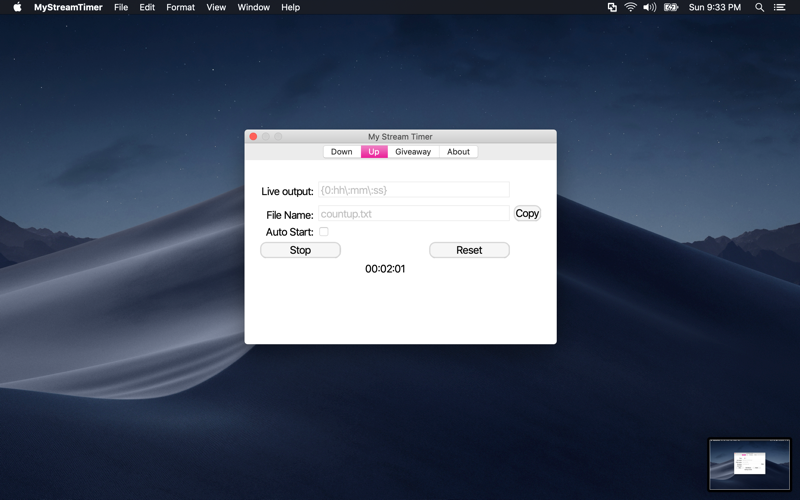This screenshot has height=500, width=800.
Task: Open the About tab
Action: [x=458, y=152]
